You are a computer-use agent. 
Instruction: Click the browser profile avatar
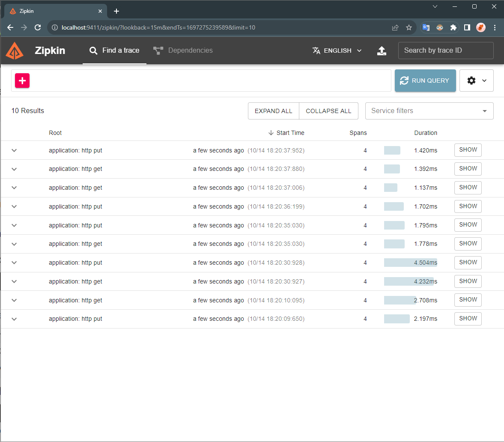pos(481,28)
